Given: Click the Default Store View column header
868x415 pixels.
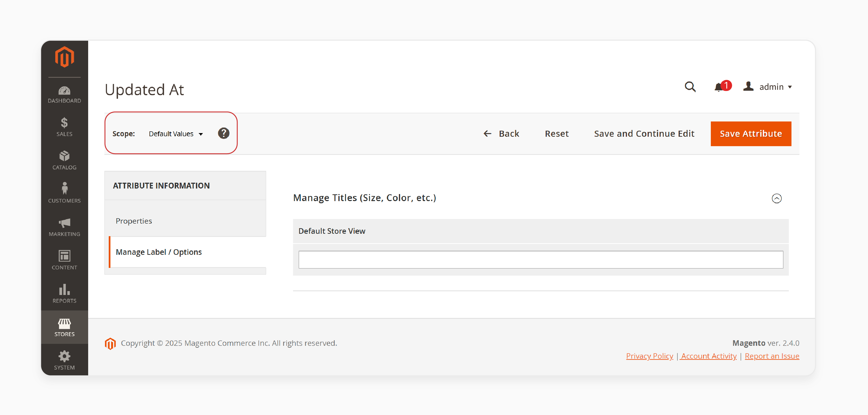Looking at the screenshot, I should 541,231.
